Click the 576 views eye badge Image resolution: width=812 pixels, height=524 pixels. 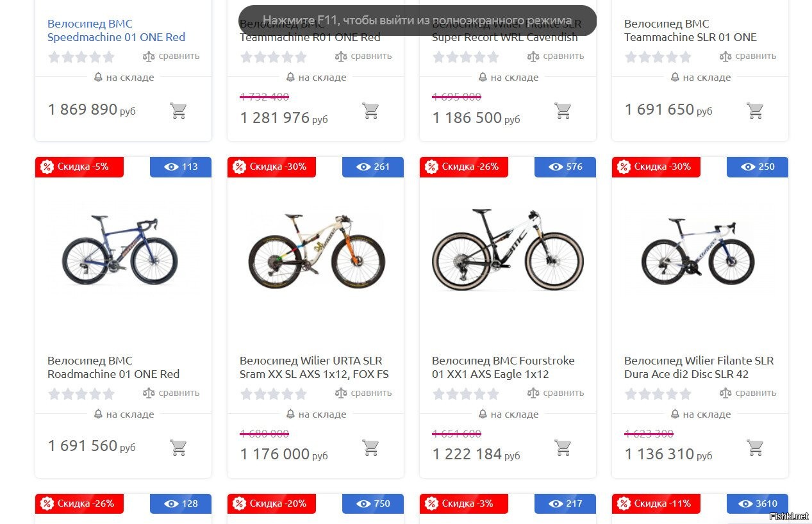(x=565, y=167)
